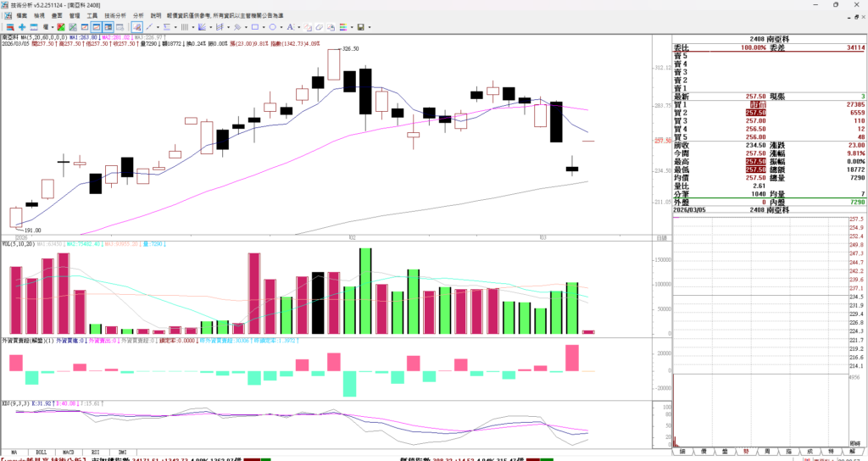Open the multicolor palette grid icon
This screenshot has height=461, width=868.
tap(343, 27)
